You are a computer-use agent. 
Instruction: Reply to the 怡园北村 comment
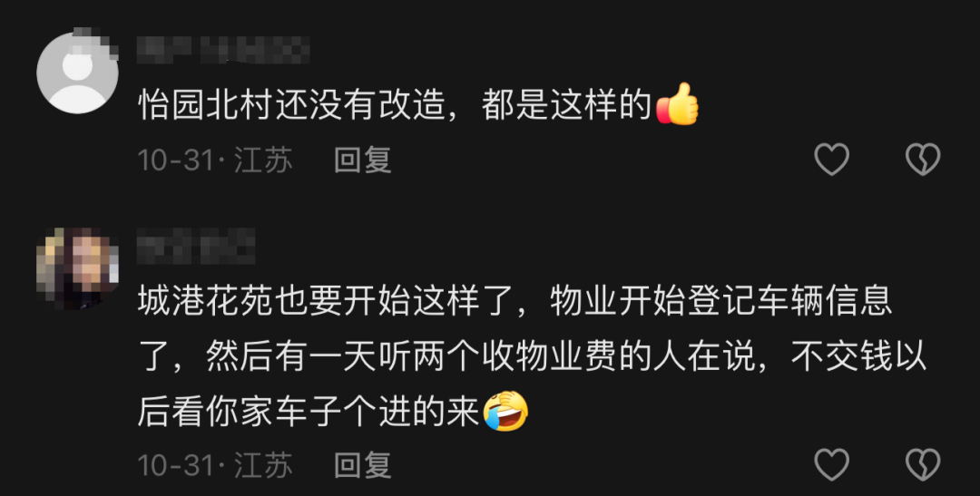(362, 160)
